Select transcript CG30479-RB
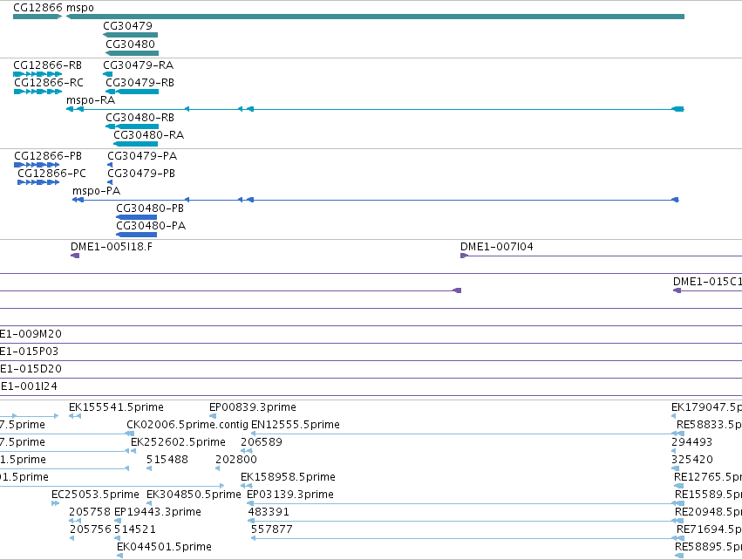This screenshot has width=742, height=560. [x=132, y=92]
